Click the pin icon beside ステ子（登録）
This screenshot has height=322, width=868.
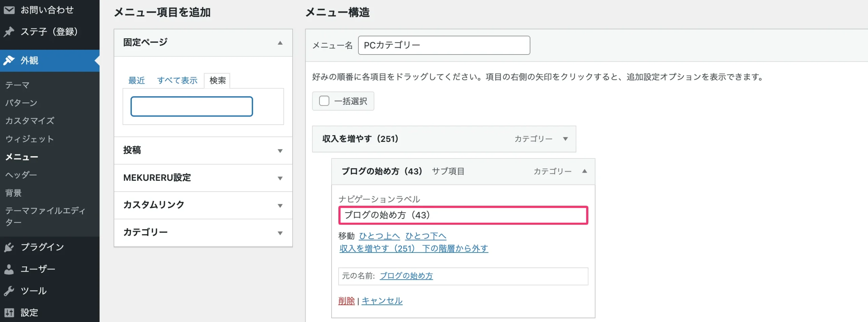9,32
